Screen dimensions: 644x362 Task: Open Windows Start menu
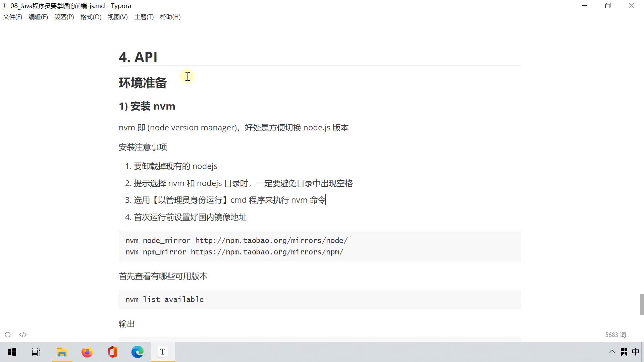point(12,352)
